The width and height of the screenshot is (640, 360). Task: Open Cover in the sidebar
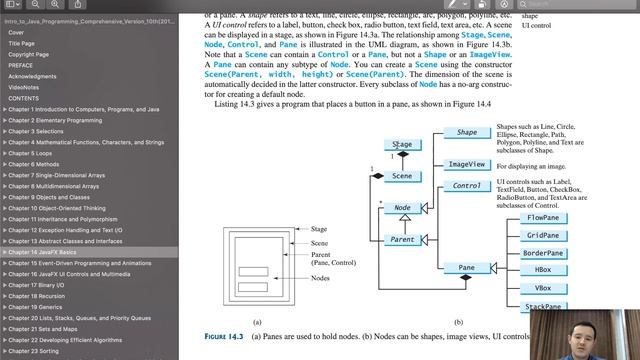click(x=16, y=32)
